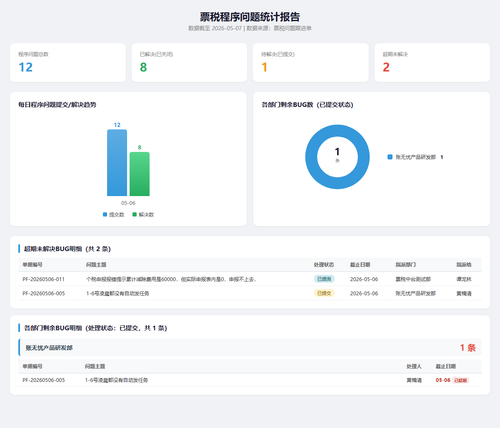Click the 1-6号 subject in the overdue table
This screenshot has width=500, height=428.
(x=117, y=293)
